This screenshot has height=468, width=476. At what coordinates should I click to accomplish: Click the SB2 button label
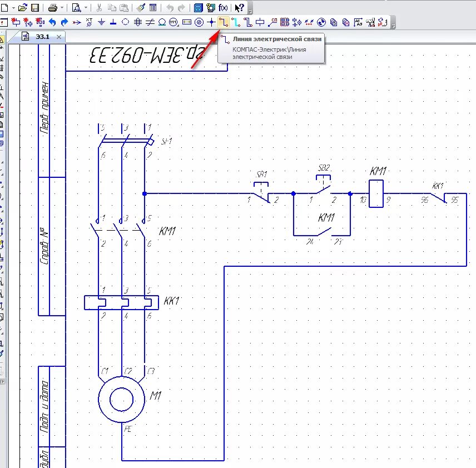click(x=324, y=168)
